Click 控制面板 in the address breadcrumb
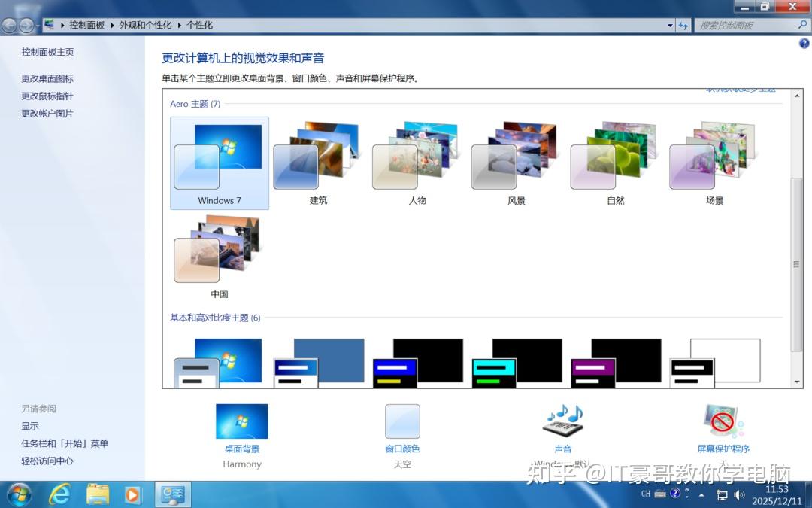The image size is (812, 508). [x=87, y=25]
